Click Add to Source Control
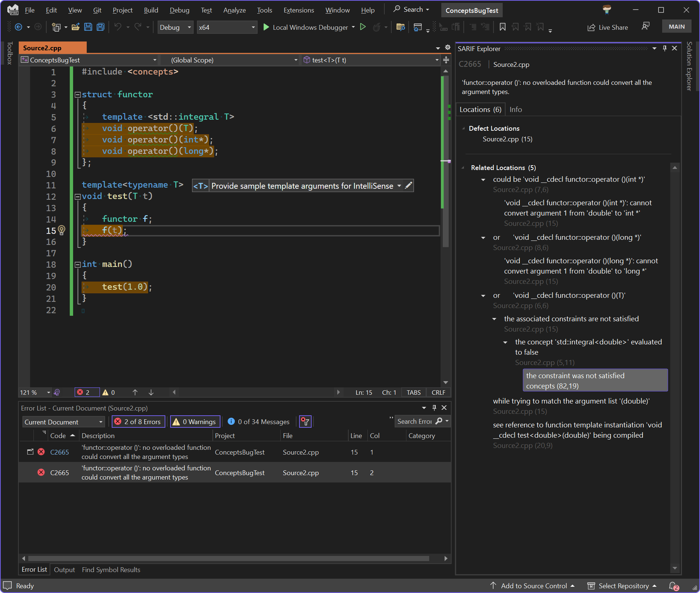This screenshot has height=593, width=700. [x=533, y=586]
